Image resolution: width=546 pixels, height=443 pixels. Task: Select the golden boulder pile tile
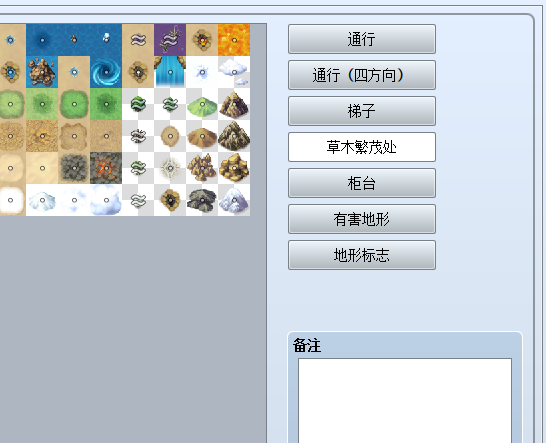click(234, 168)
